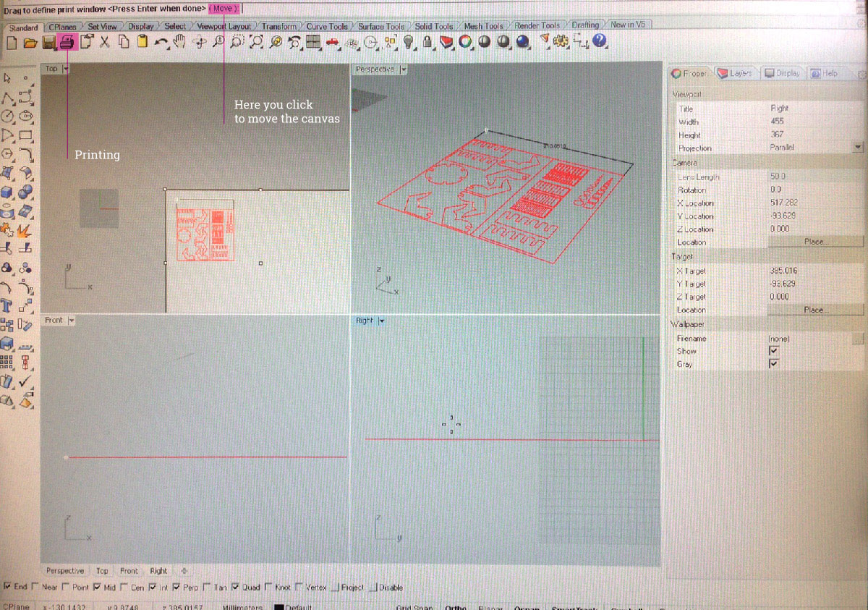Image resolution: width=868 pixels, height=610 pixels.
Task: Click the Undo arrow icon
Action: [x=160, y=42]
